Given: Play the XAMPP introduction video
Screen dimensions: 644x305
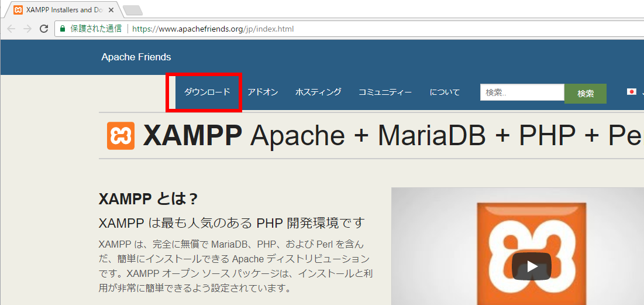Looking at the screenshot, I should pyautogui.click(x=532, y=266).
